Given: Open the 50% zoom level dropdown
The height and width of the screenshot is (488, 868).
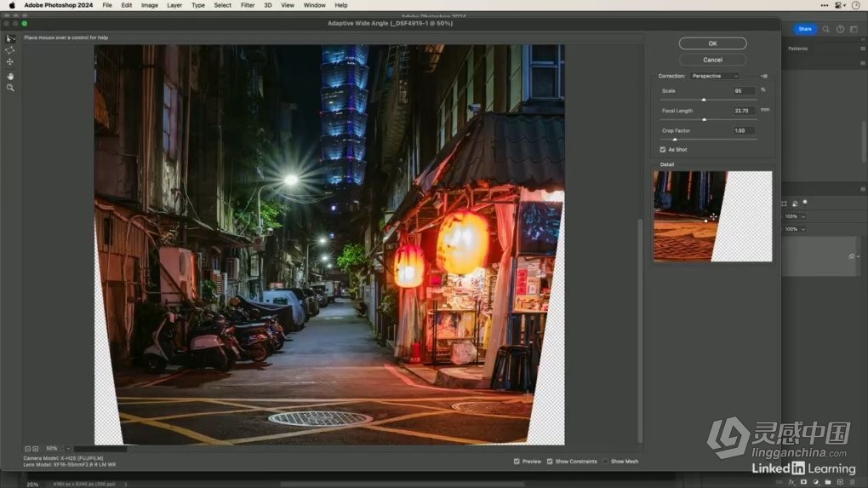Looking at the screenshot, I should click(68, 449).
